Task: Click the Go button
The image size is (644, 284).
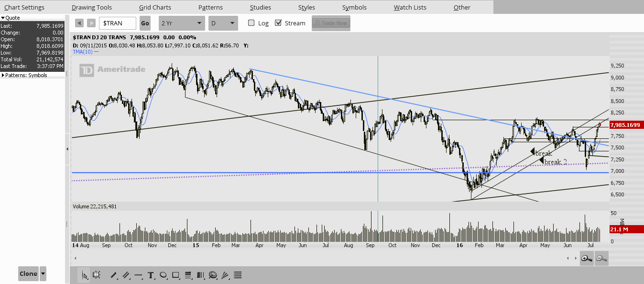Action: coord(145,23)
